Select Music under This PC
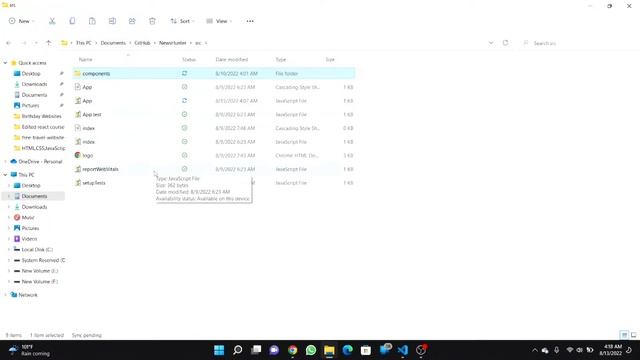Screen dimensions: 640x360 coord(28,218)
